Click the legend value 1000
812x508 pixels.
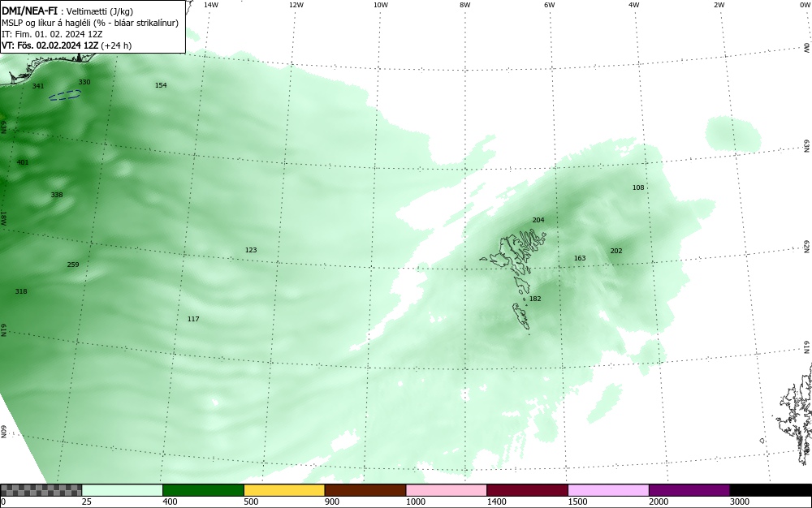pyautogui.click(x=415, y=502)
